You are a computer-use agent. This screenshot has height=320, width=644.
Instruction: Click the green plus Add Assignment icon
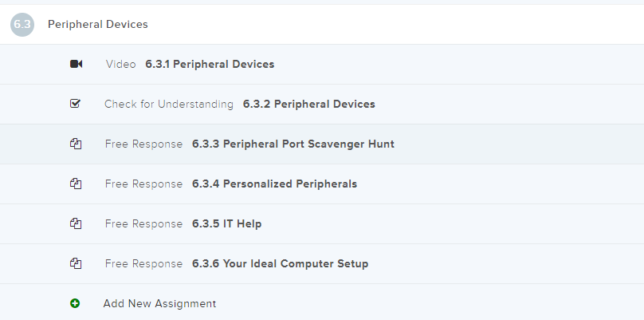[x=76, y=303]
